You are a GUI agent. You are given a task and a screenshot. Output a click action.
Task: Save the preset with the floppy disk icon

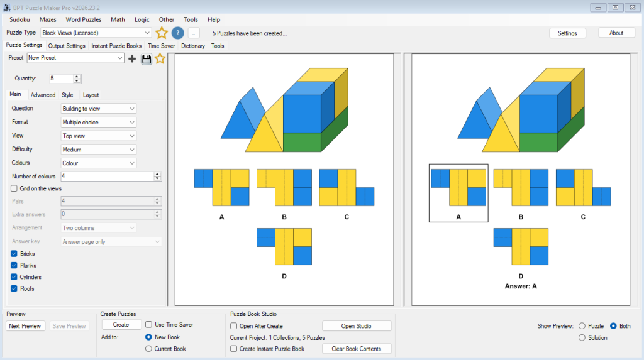tap(146, 58)
